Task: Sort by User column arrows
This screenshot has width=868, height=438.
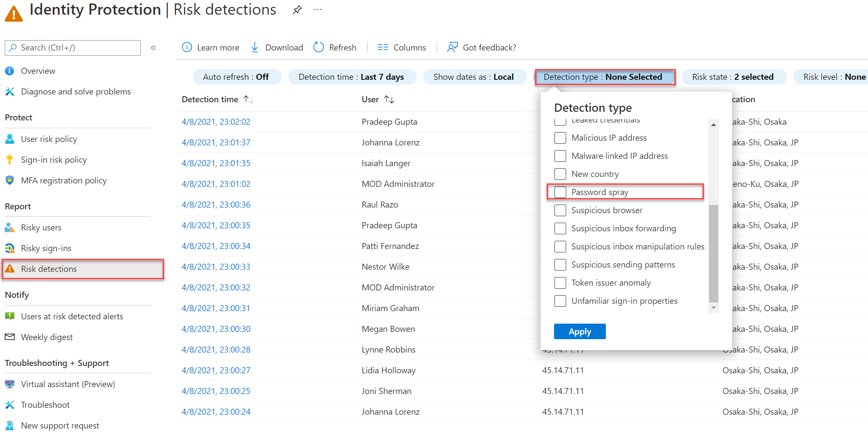Action: tap(389, 99)
